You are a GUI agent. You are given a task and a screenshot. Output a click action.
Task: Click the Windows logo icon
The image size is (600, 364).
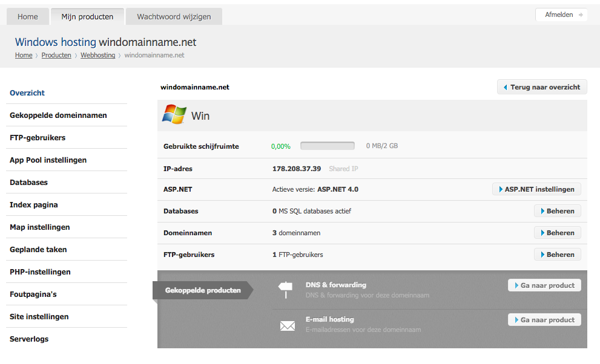(x=174, y=114)
